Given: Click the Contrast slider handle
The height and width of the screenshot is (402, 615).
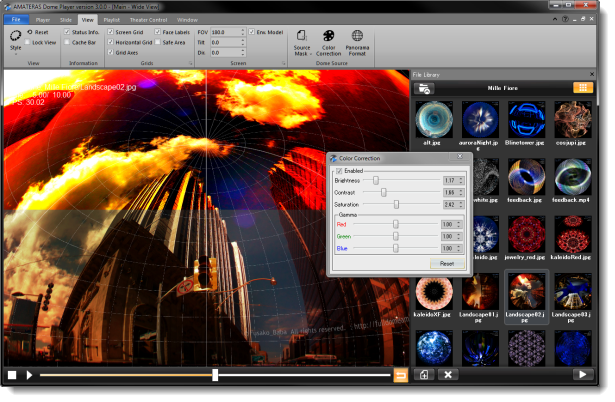Looking at the screenshot, I should pyautogui.click(x=384, y=192).
